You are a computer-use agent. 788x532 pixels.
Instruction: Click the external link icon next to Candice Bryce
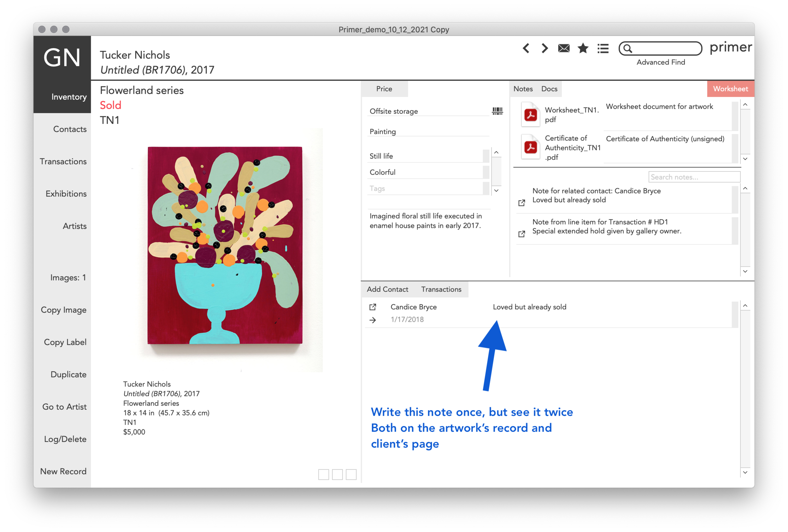click(372, 307)
